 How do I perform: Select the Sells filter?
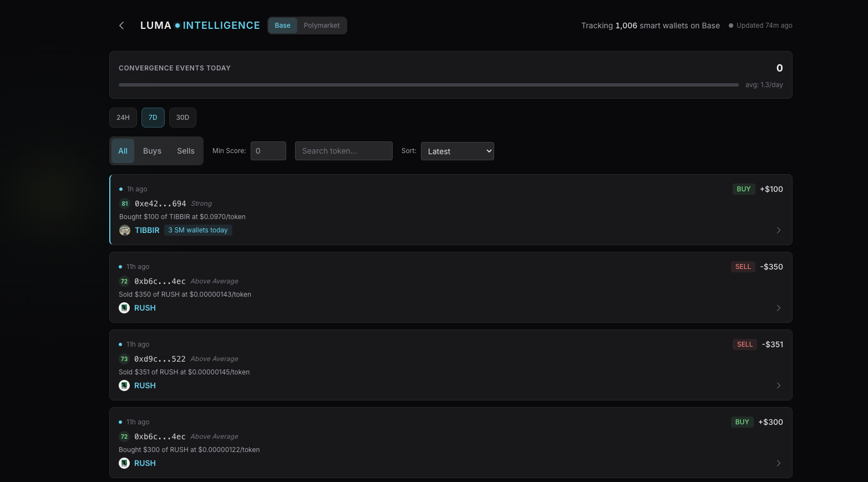click(186, 150)
